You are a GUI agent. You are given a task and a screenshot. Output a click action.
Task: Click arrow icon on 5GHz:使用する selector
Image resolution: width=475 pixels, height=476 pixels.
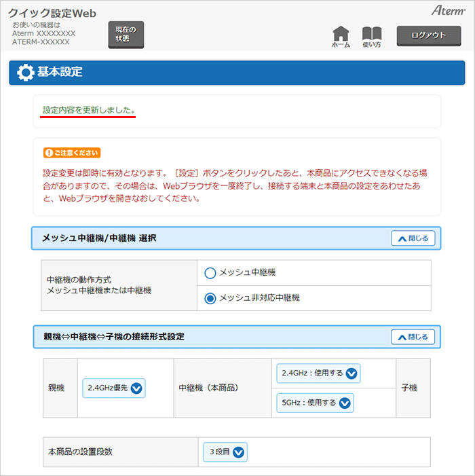(x=345, y=403)
